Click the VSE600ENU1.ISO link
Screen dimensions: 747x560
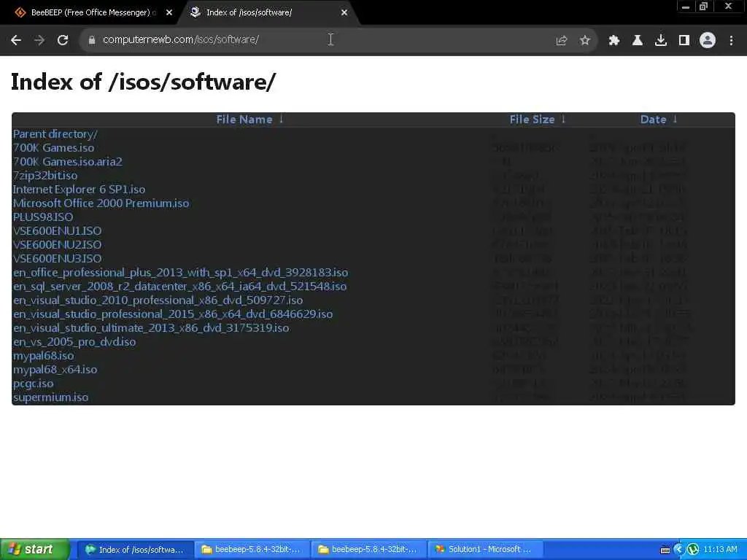click(x=57, y=231)
